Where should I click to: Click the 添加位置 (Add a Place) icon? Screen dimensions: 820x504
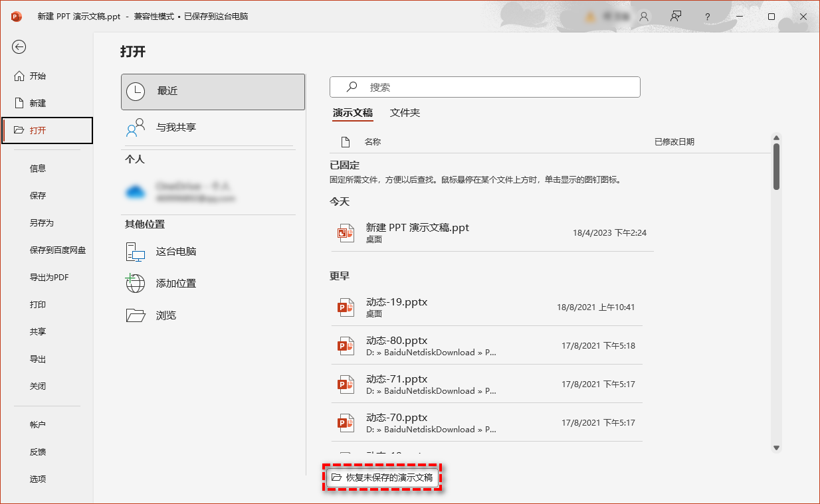point(135,283)
